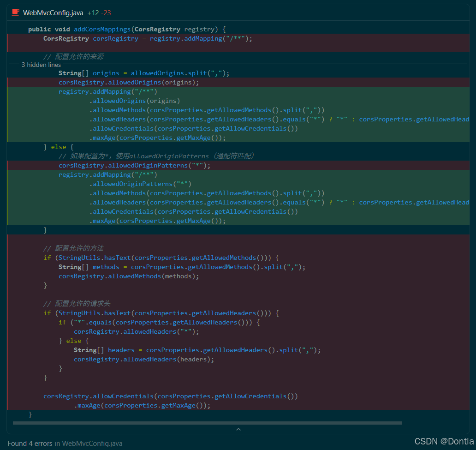Screen dimensions: 476x450
Task: Click removed line "corsRegistry.allowedHeaders("*");"
Action: click(x=137, y=331)
